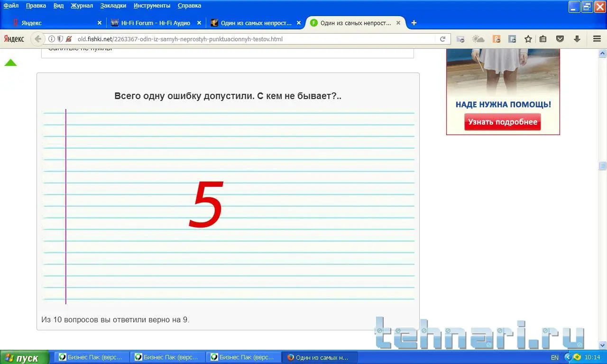Close the Яндекс tab

[100, 23]
